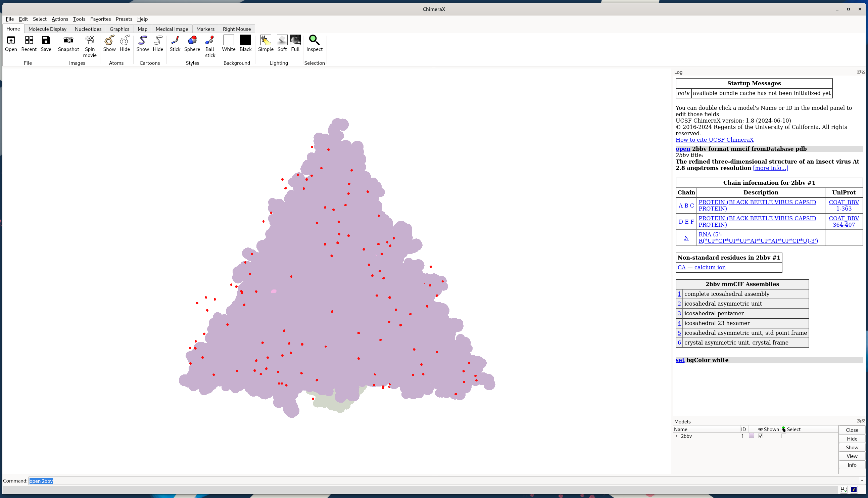Image resolution: width=868 pixels, height=498 pixels.
Task: Switch to the Molecule Display tab
Action: click(48, 29)
